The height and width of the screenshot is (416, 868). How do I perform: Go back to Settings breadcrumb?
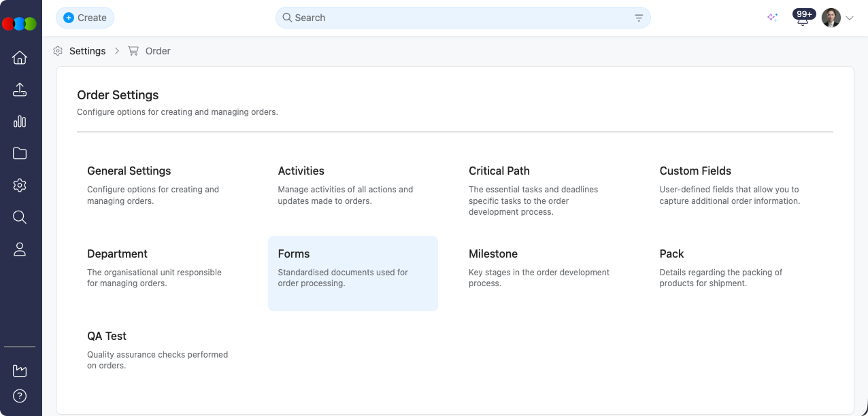pos(87,51)
